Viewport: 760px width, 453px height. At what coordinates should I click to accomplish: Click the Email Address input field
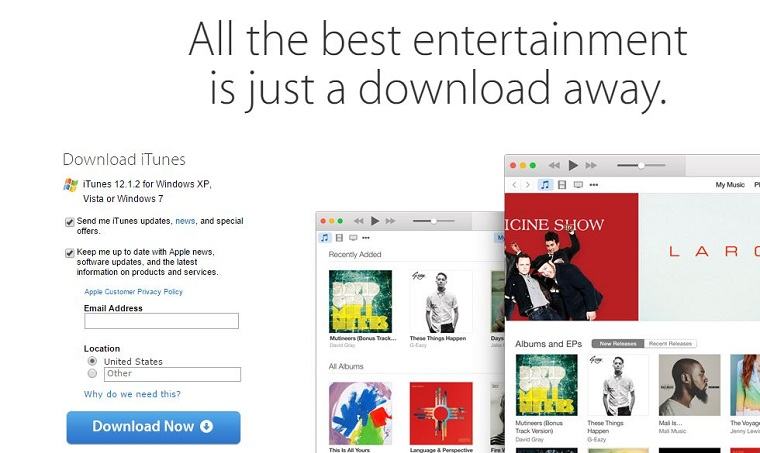click(161, 321)
